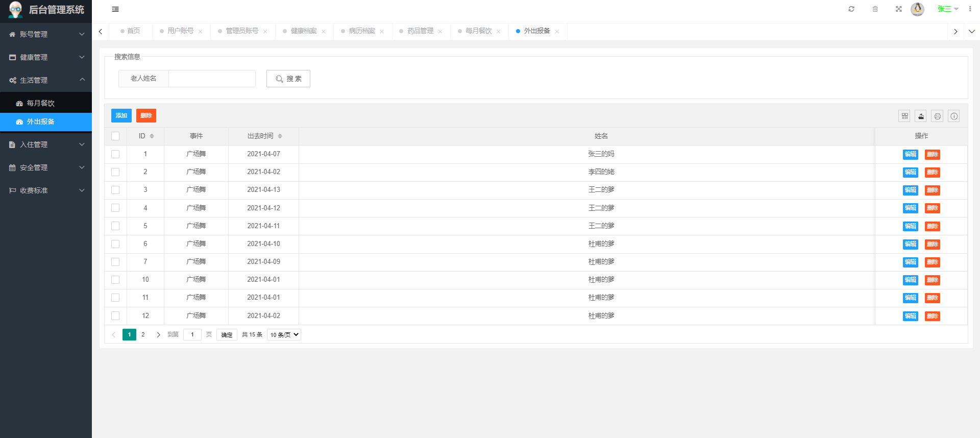Open the tab options dropdown chevron
This screenshot has width=980, height=438.
click(972, 32)
